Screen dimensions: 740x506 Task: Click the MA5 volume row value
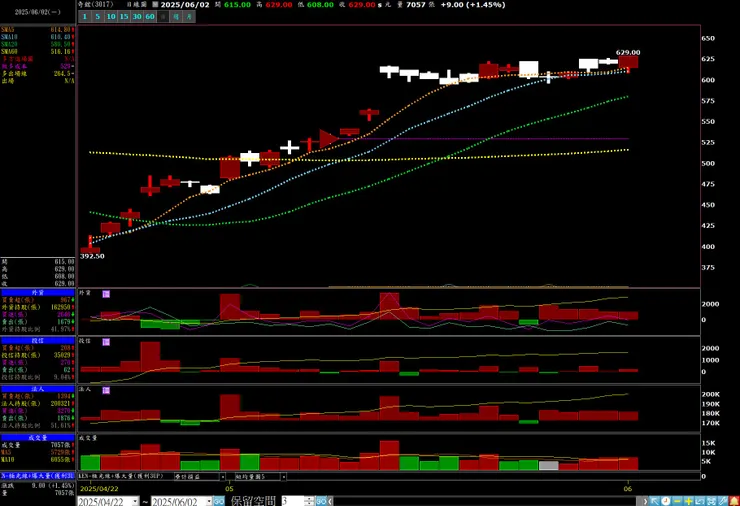tap(62, 452)
